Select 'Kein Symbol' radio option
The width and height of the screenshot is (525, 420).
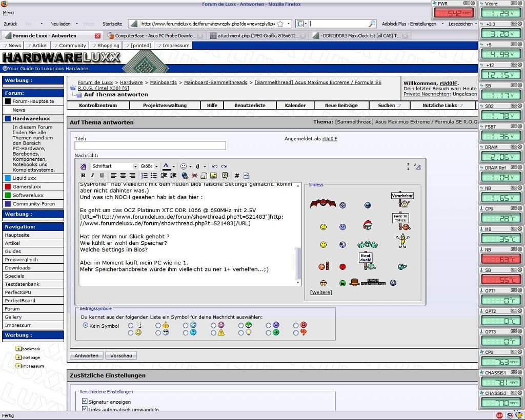86,325
